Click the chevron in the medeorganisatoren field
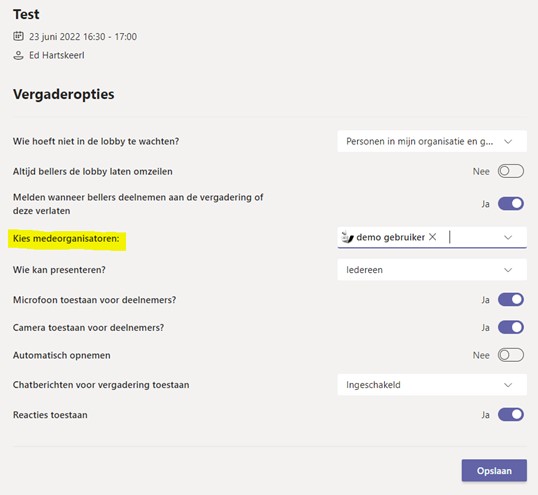Image resolution: width=538 pixels, height=495 pixels. tap(508, 237)
